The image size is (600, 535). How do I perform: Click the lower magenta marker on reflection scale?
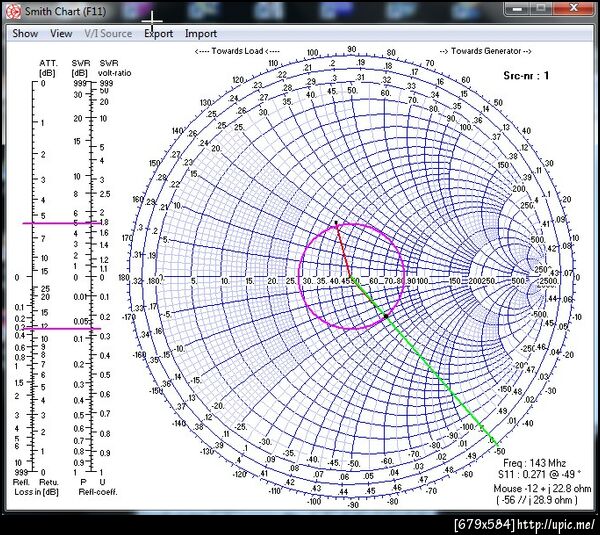(x=61, y=328)
